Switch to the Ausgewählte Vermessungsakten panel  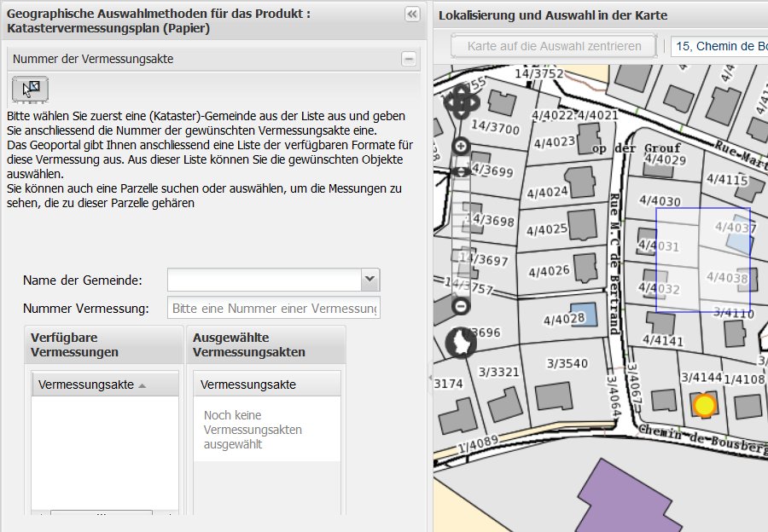click(x=265, y=344)
